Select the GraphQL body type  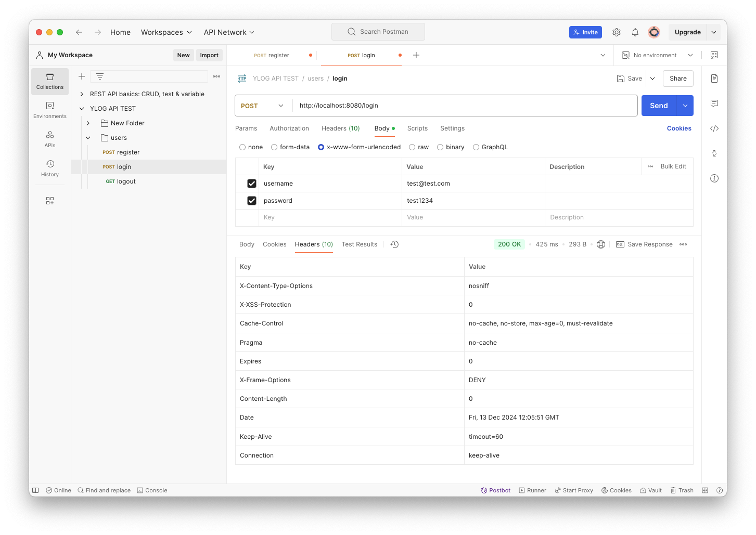pyautogui.click(x=476, y=147)
